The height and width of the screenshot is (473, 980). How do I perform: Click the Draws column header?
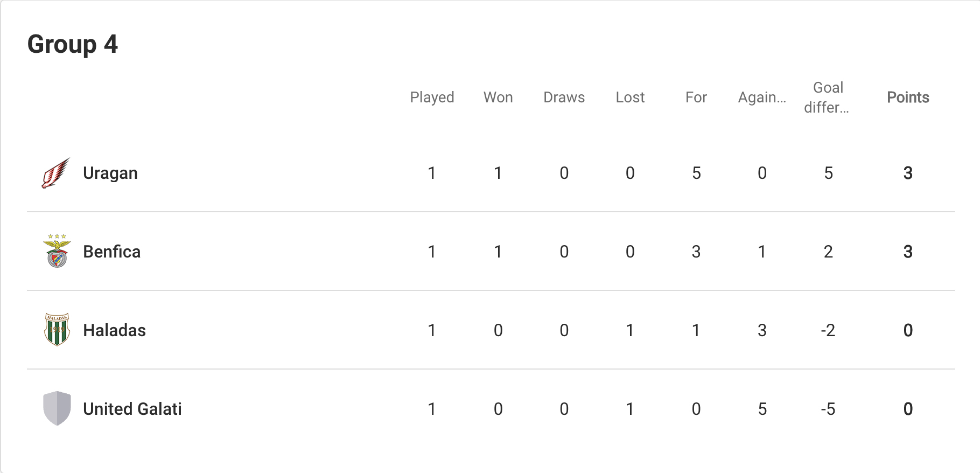564,98
